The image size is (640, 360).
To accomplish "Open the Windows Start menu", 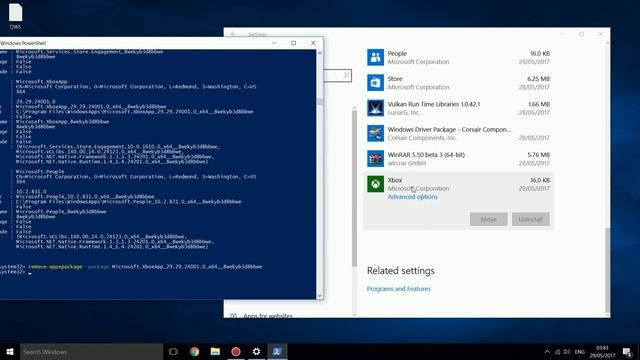I will tap(10, 351).
